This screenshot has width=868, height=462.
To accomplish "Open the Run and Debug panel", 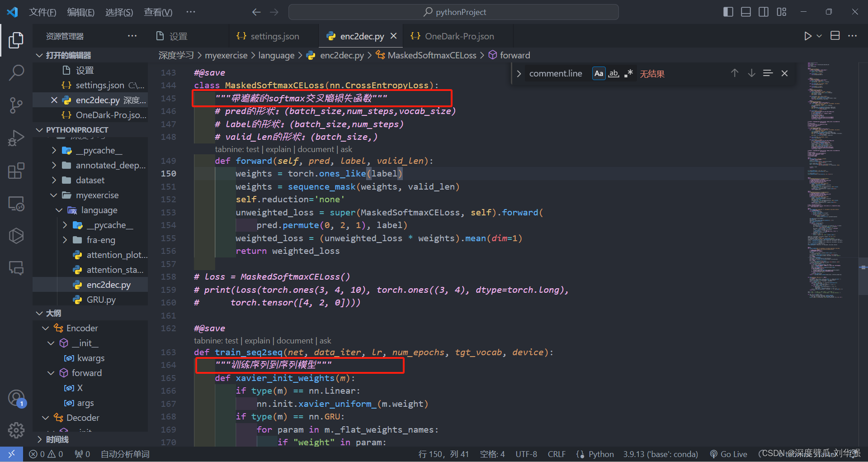I will click(x=16, y=138).
